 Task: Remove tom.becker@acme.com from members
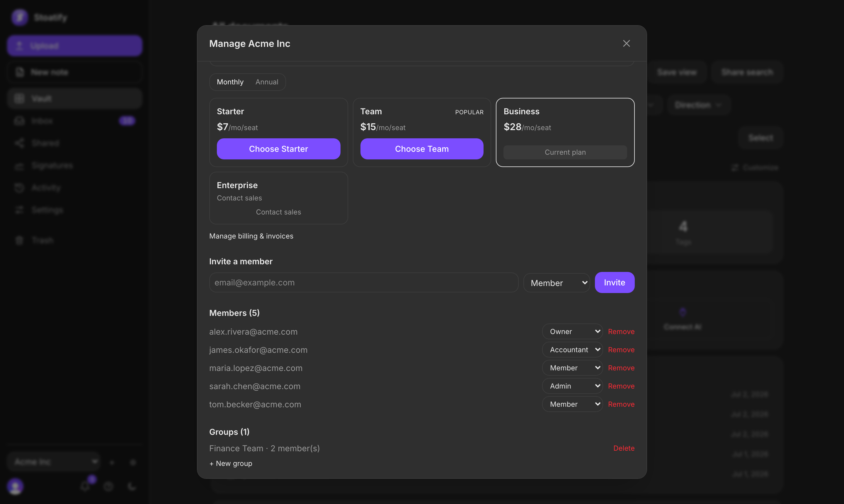click(x=621, y=404)
